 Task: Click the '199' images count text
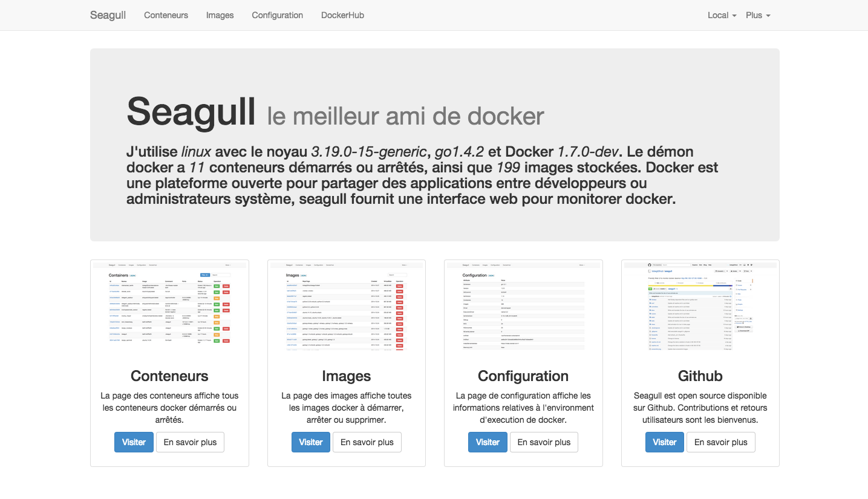point(509,167)
